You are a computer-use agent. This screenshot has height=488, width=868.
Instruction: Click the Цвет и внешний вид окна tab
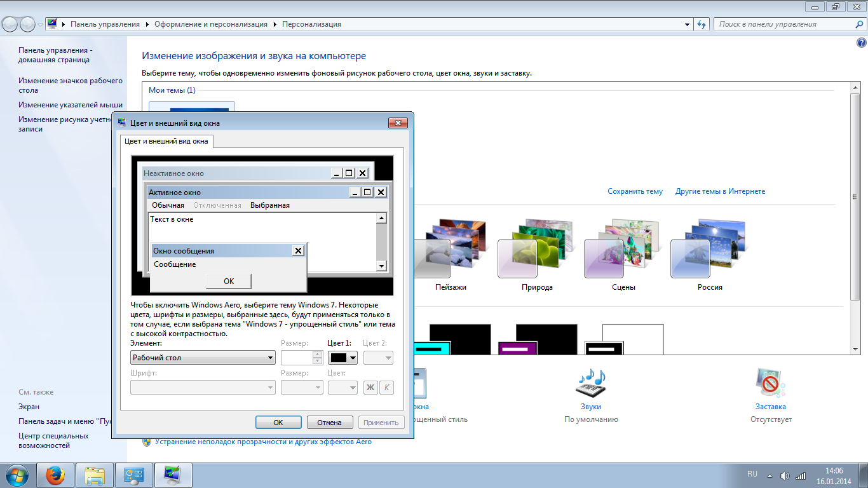(166, 141)
